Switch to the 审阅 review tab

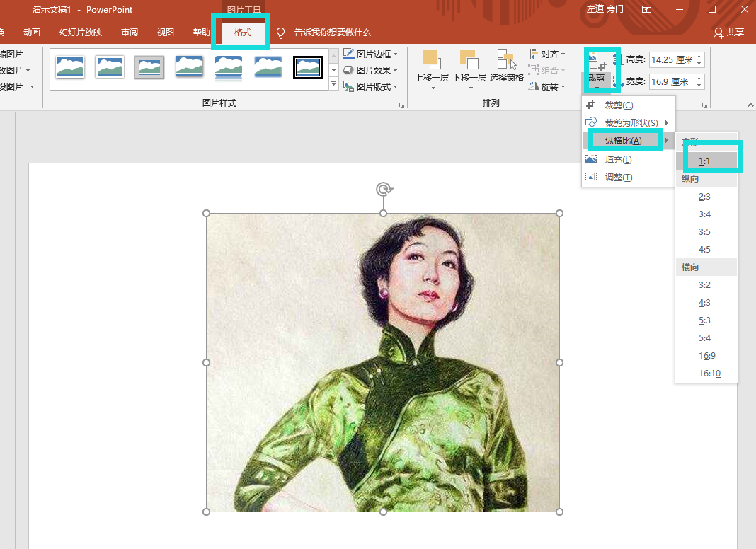click(x=130, y=33)
